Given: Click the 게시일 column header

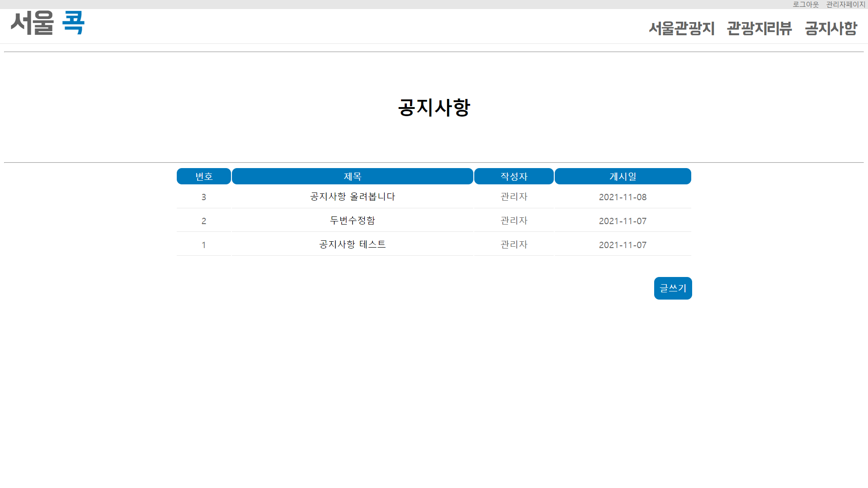Looking at the screenshot, I should point(623,176).
